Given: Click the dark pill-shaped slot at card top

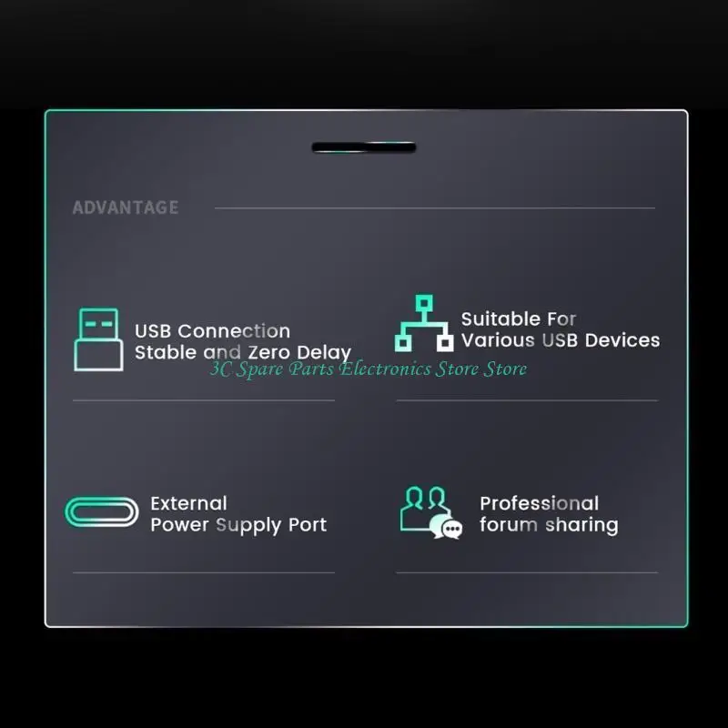Looking at the screenshot, I should tap(364, 147).
